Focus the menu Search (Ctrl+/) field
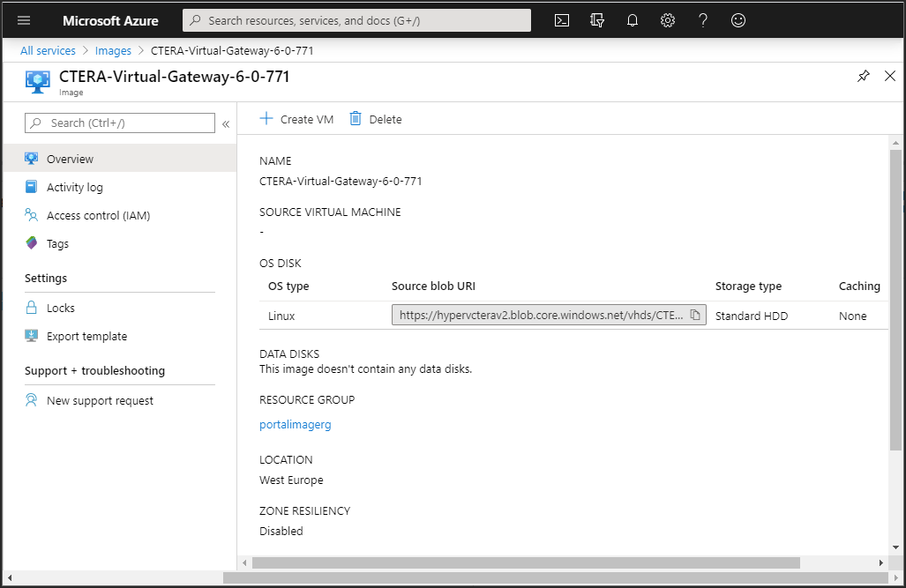Viewport: 906px width, 588px height. 120,123
